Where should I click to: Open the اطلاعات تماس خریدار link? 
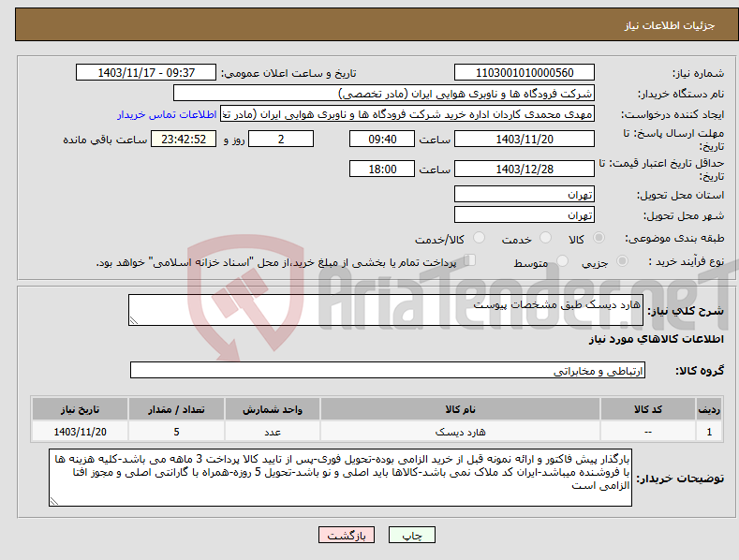[167, 114]
